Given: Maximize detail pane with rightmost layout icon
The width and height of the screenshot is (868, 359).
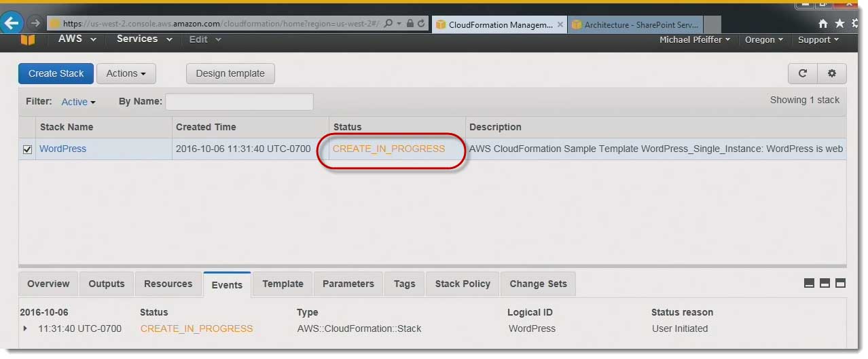Looking at the screenshot, I should 840,284.
